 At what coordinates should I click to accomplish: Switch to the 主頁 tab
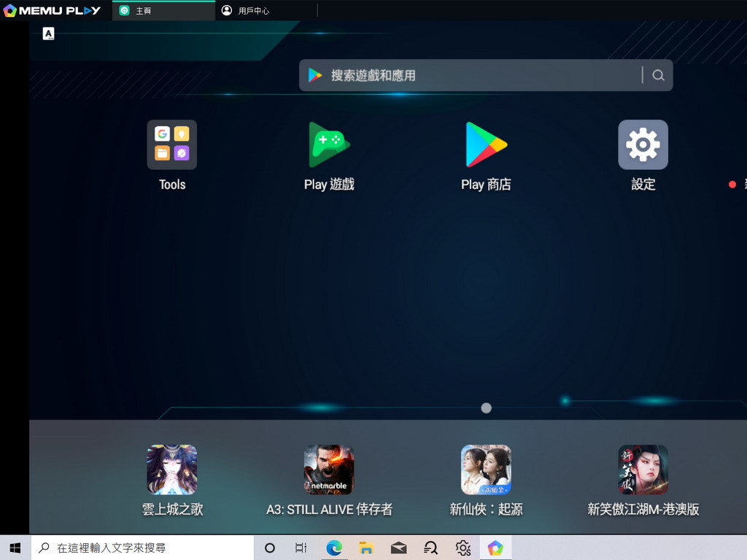click(x=163, y=10)
